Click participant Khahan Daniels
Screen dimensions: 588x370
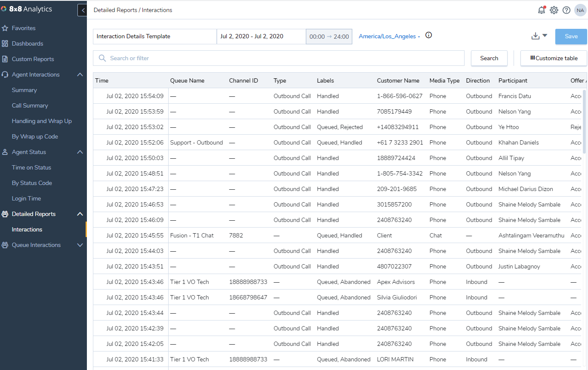518,142
